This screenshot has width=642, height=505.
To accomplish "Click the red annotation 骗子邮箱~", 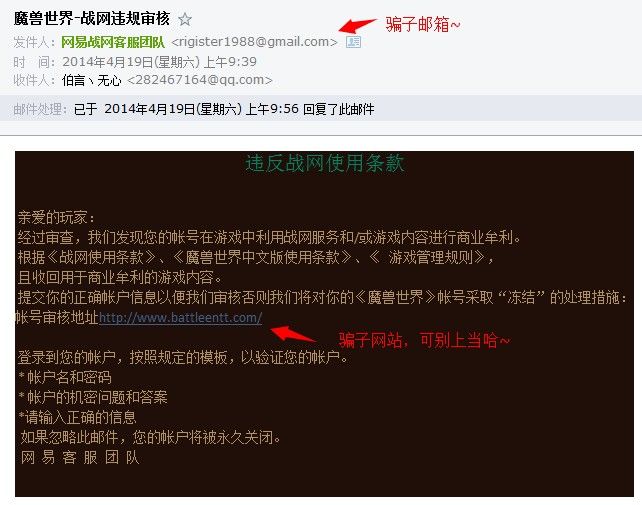I will (x=423, y=25).
